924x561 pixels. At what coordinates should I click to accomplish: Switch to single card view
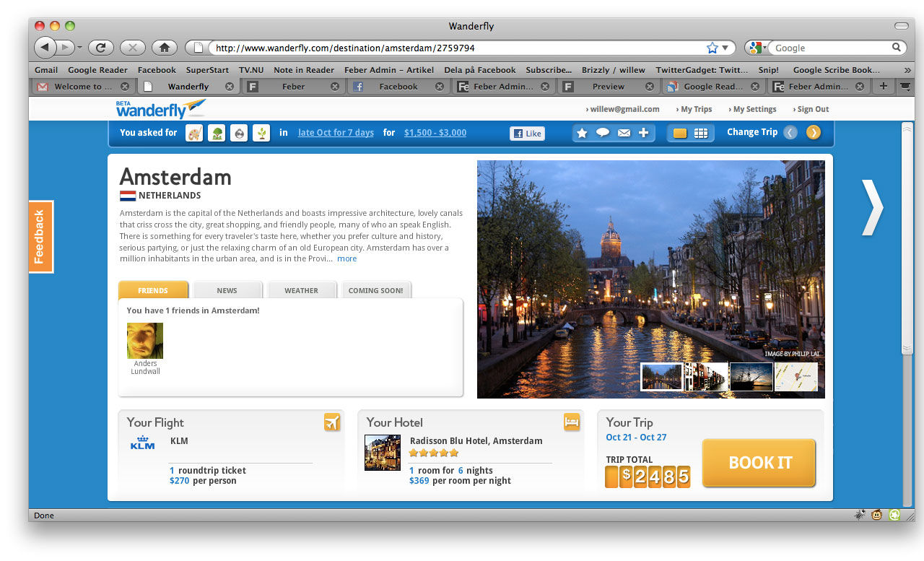pos(680,133)
